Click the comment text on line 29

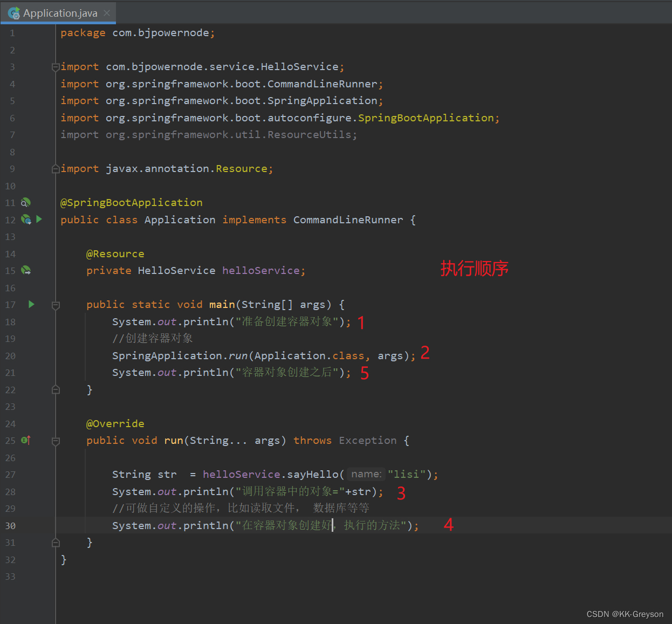click(241, 509)
